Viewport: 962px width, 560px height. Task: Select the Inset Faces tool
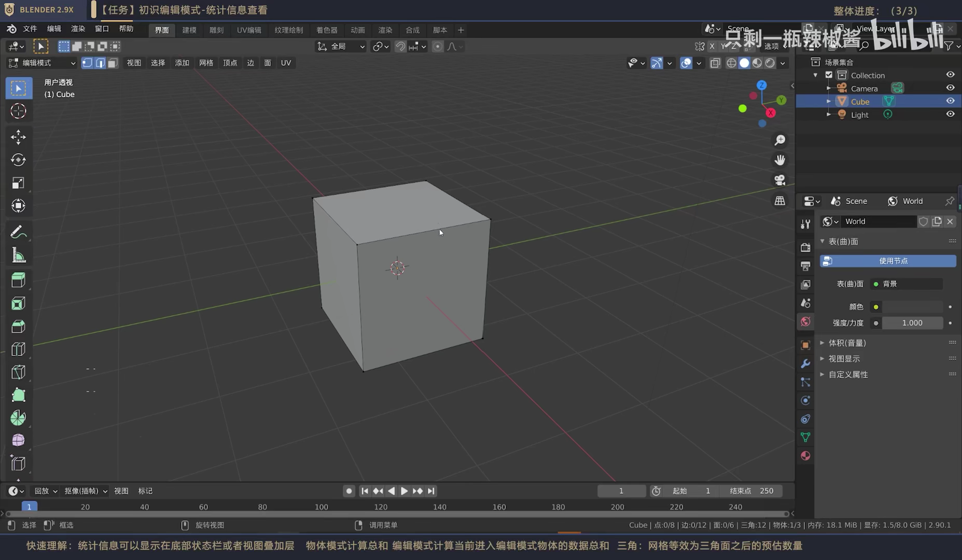point(19,303)
